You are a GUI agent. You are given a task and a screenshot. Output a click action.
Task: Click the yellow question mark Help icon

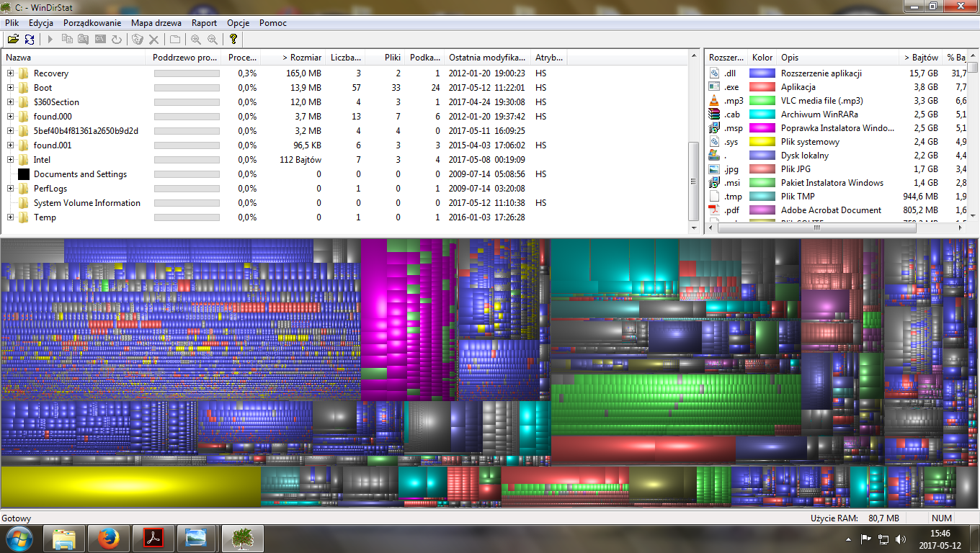233,40
